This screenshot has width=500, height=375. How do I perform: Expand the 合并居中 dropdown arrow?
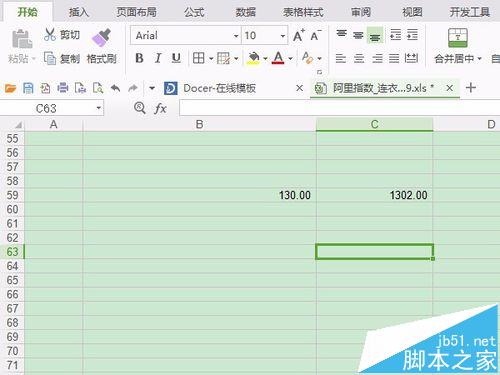(479, 59)
